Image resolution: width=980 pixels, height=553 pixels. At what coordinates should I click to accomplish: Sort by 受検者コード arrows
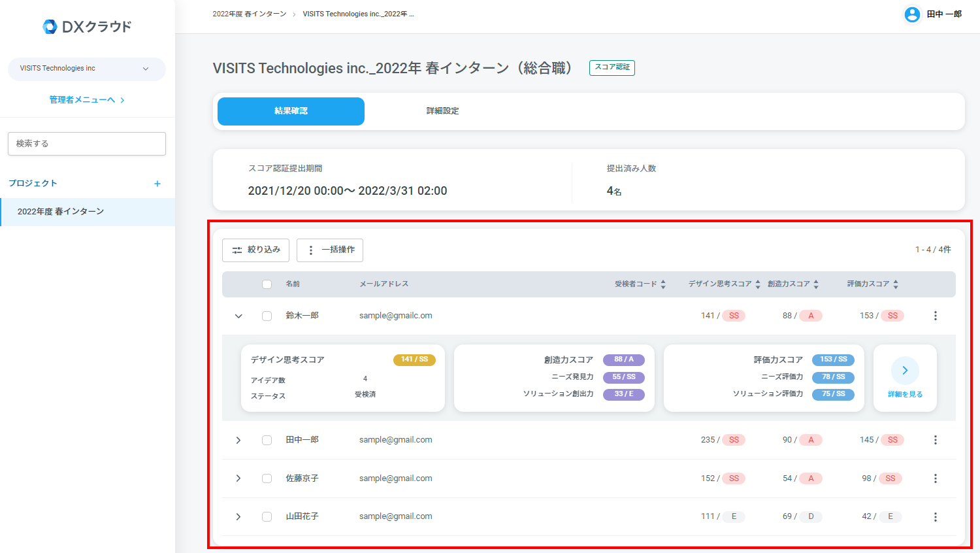tap(663, 284)
